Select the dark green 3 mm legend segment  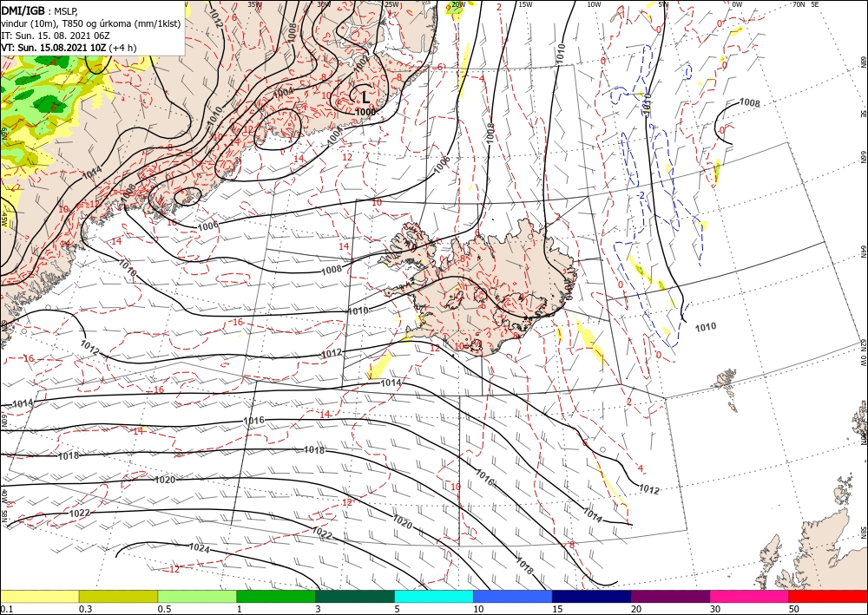[355, 596]
